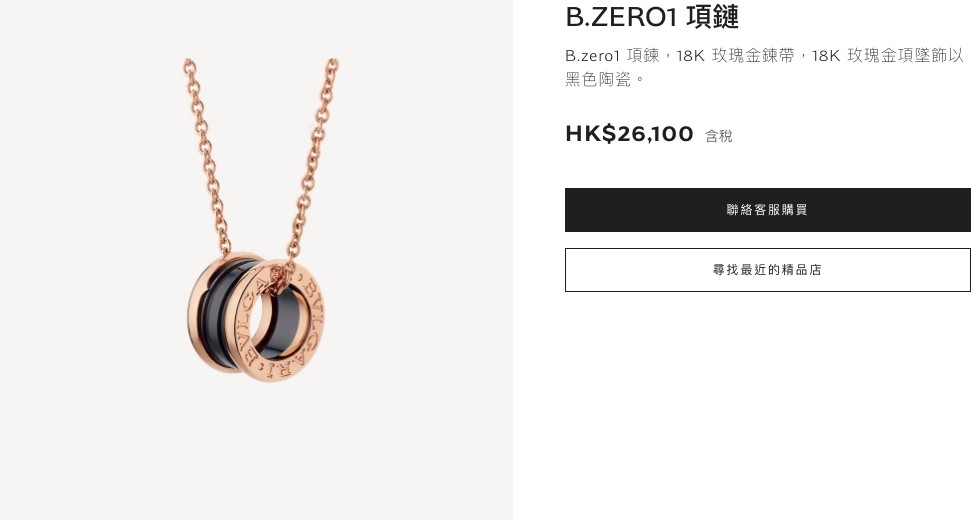Click the 聯絡客服購買 black button
The image size is (976, 521).
pos(767,210)
